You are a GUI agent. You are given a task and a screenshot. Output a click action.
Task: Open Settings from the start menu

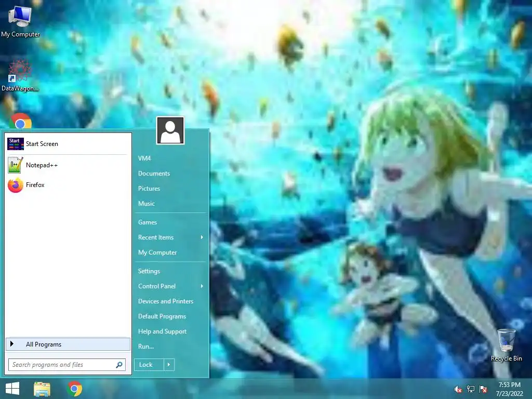pyautogui.click(x=149, y=271)
